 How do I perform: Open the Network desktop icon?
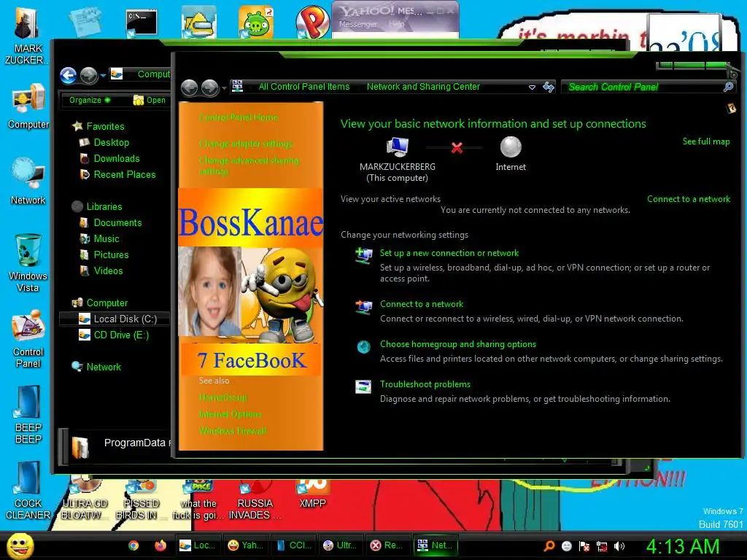tap(28, 181)
